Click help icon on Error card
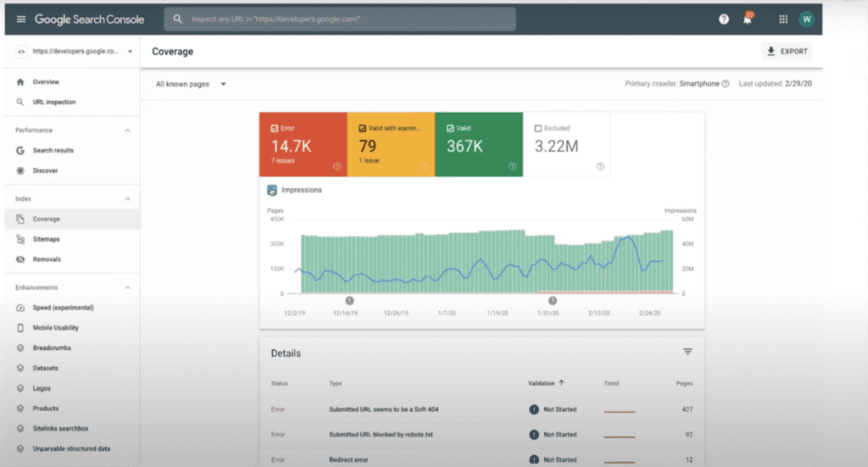Image resolution: width=868 pixels, height=467 pixels. (337, 166)
